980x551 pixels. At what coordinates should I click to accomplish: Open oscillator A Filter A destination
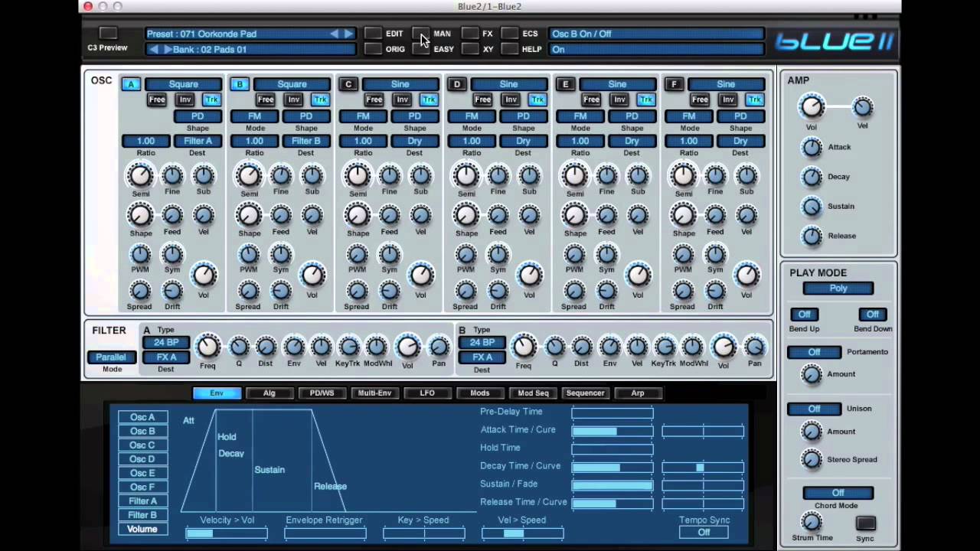click(x=198, y=141)
